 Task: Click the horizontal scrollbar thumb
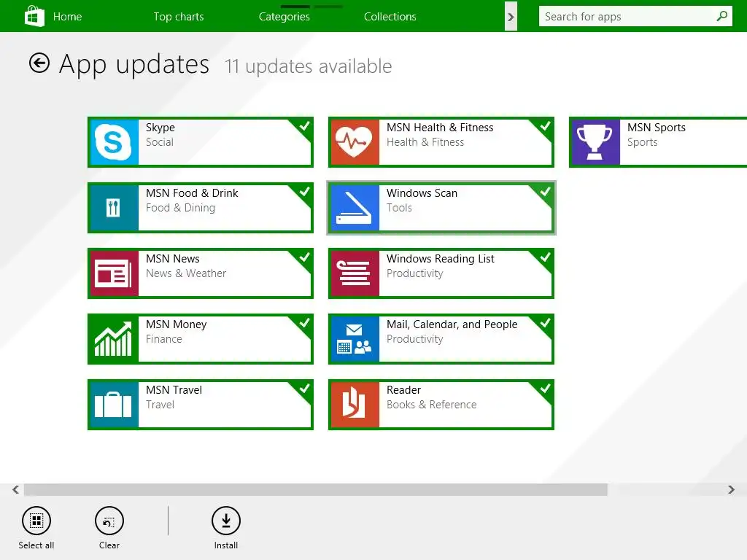pyautogui.click(x=315, y=489)
